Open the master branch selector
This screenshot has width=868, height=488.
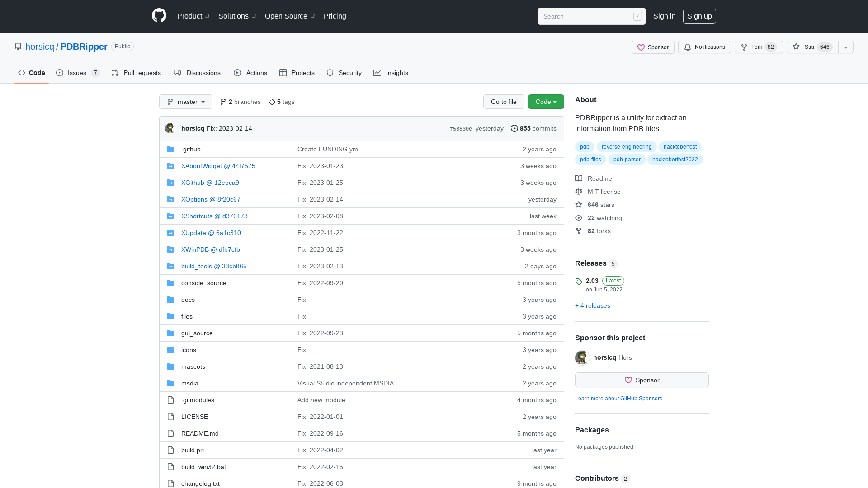(x=186, y=102)
